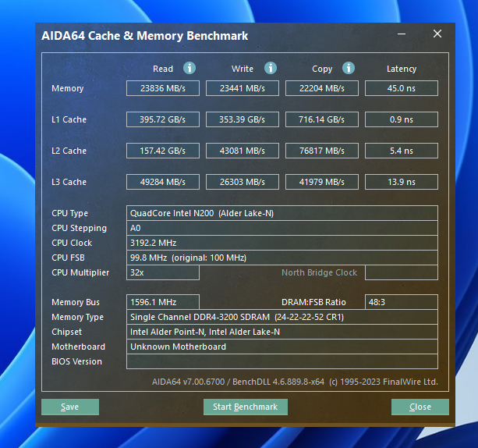This screenshot has width=478, height=448.
Task: Click the Memory row label
Action: 67,88
